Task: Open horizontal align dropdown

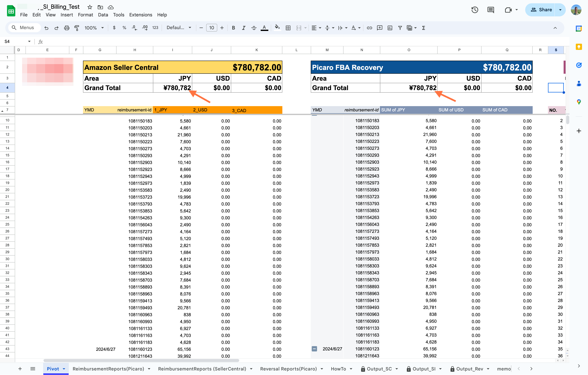Action: click(316, 28)
